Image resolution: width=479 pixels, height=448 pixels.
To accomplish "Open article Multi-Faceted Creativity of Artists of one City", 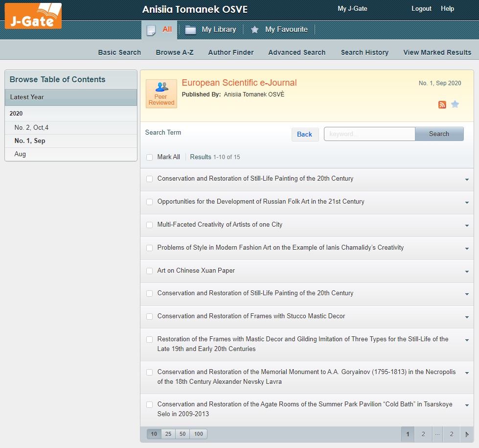I will (x=220, y=224).
